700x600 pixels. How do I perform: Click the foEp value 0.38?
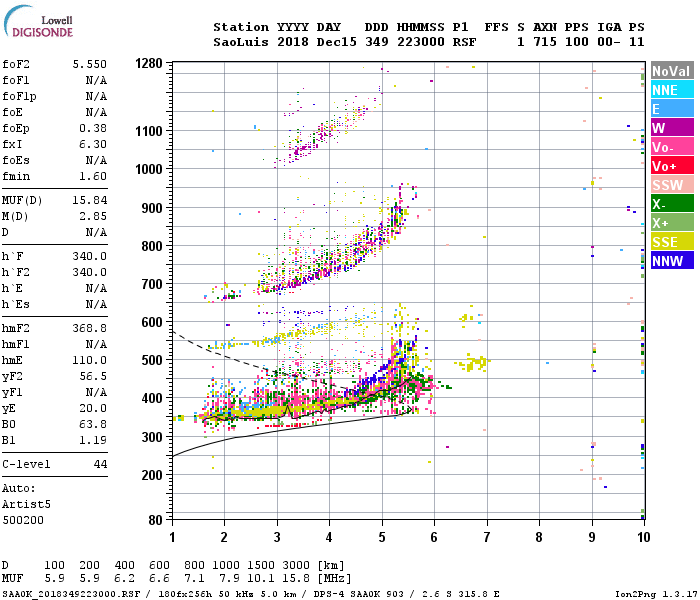93,129
